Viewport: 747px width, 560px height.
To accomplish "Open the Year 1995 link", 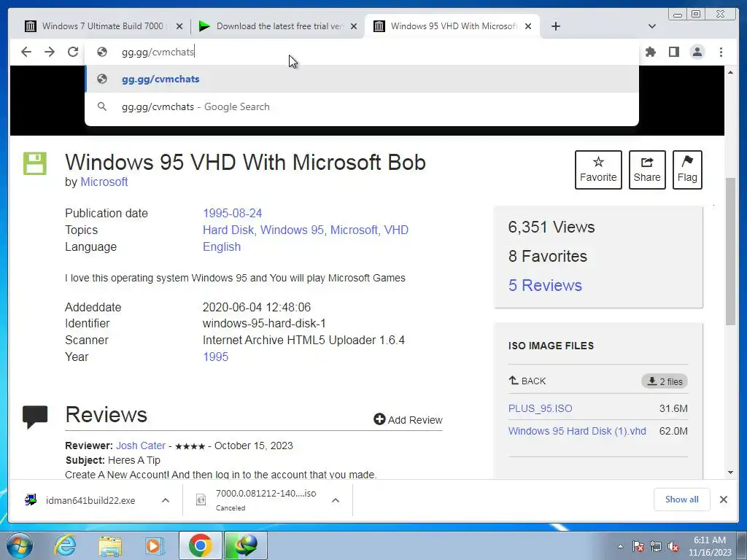I will point(215,357).
